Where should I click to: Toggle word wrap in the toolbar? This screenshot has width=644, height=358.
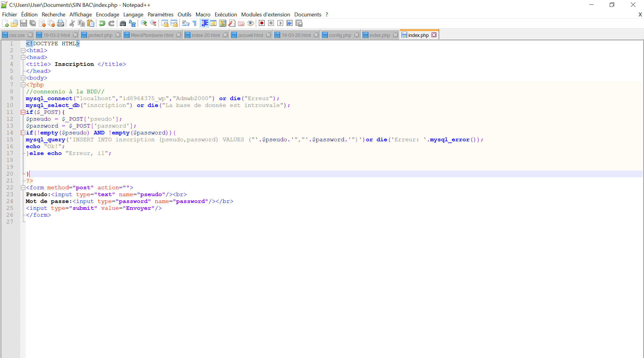point(185,23)
